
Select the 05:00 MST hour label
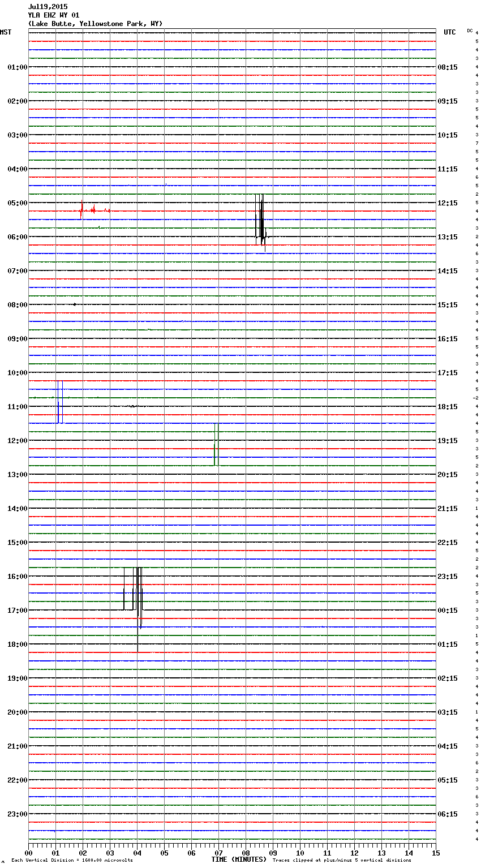pos(17,203)
